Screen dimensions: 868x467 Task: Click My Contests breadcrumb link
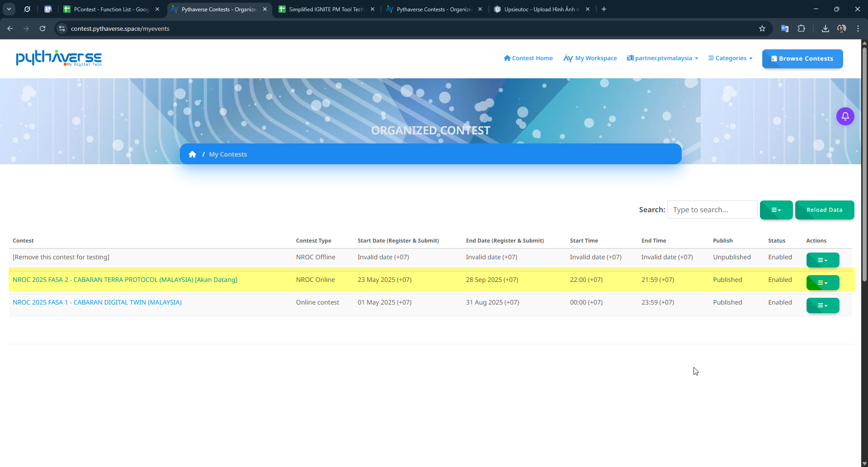[228, 154]
